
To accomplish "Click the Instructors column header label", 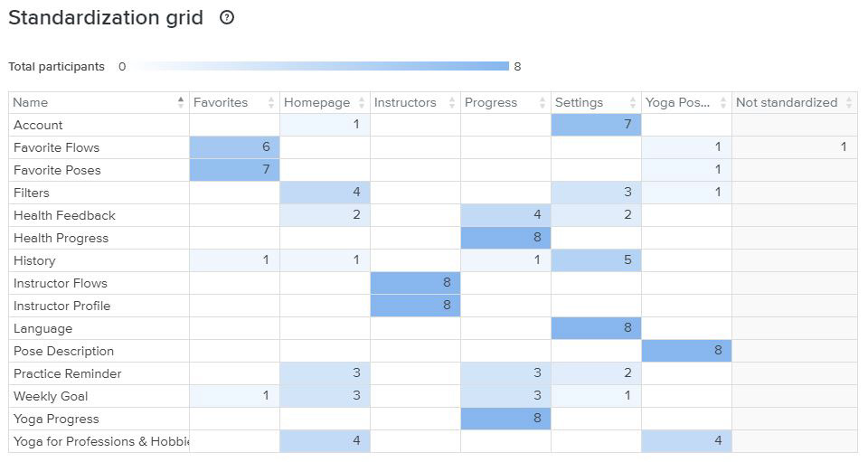I will 405,103.
